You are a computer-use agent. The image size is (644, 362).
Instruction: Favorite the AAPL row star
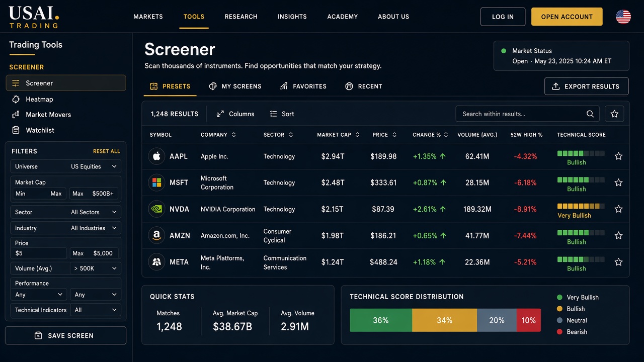(619, 156)
